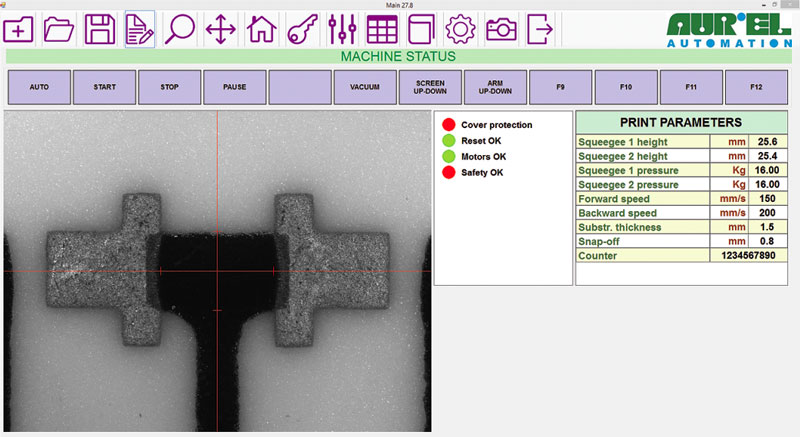The height and width of the screenshot is (437, 800).
Task: Click the PAUSE button
Action: [x=235, y=87]
